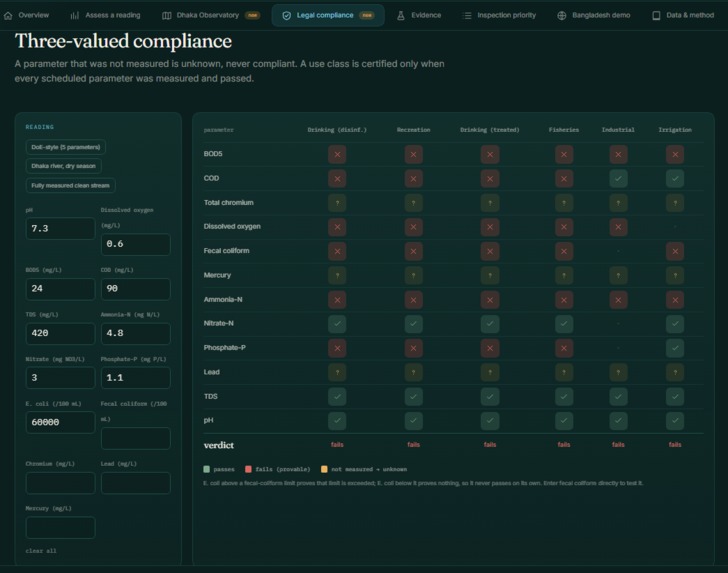
Task: Click Ammonia-N fail icon under Drinking (treated)
Action: pos(490,300)
